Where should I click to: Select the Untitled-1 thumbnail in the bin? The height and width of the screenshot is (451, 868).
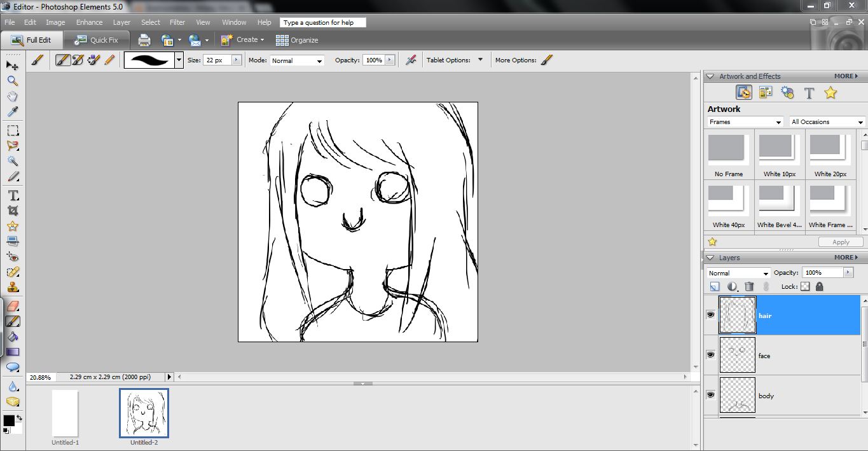pyautogui.click(x=65, y=413)
